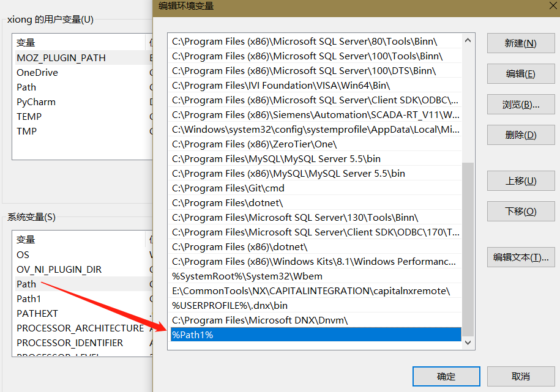
Task: Confirm changes with 确定 button
Action: click(x=446, y=376)
